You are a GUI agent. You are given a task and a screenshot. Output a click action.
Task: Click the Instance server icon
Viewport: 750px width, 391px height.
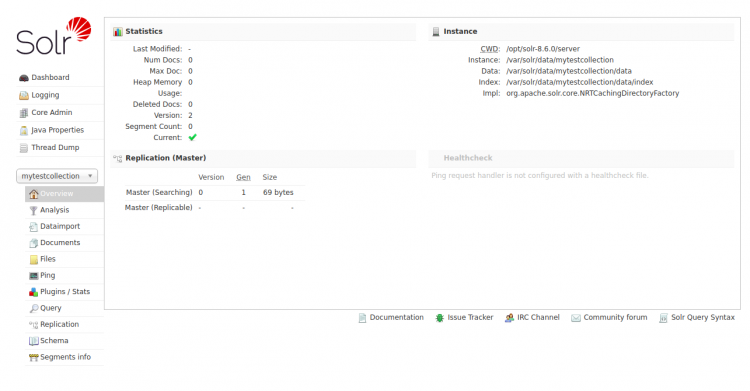coord(436,32)
